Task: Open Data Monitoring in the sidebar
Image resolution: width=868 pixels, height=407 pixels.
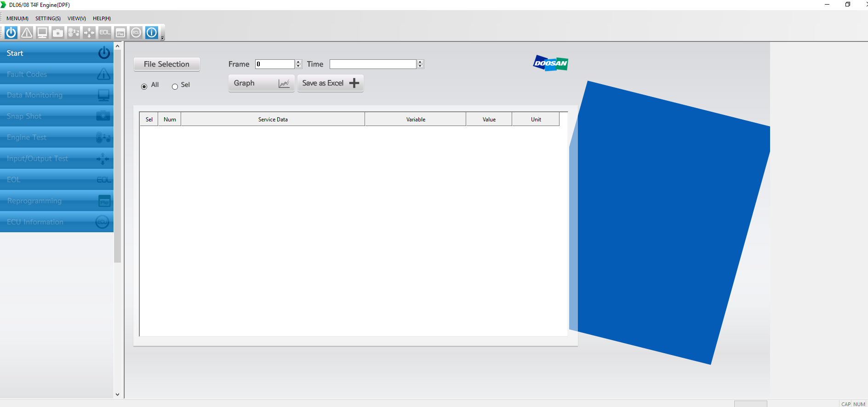Action: point(57,95)
